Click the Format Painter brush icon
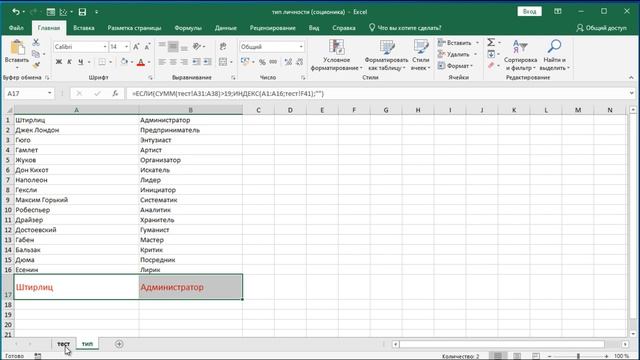 pos(36,65)
